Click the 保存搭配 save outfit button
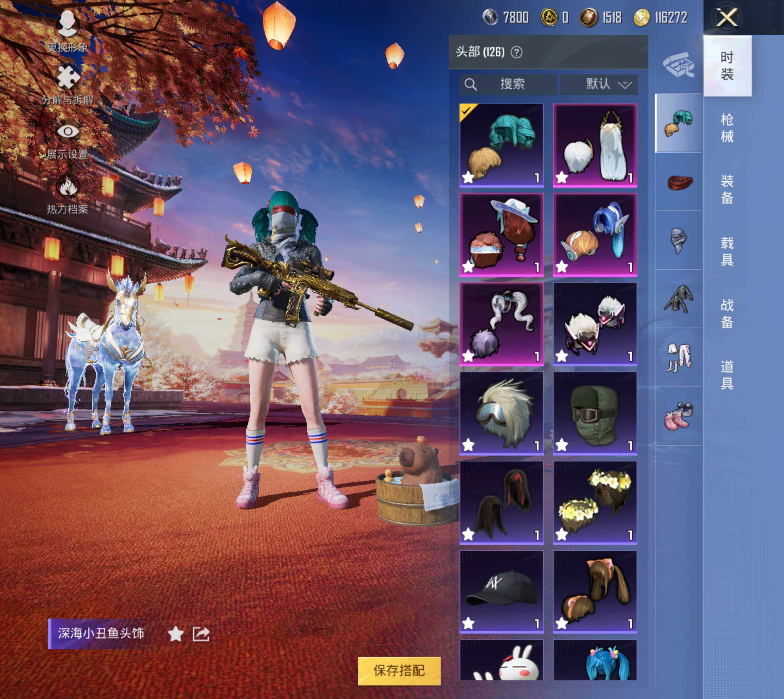The image size is (784, 699). 399,671
